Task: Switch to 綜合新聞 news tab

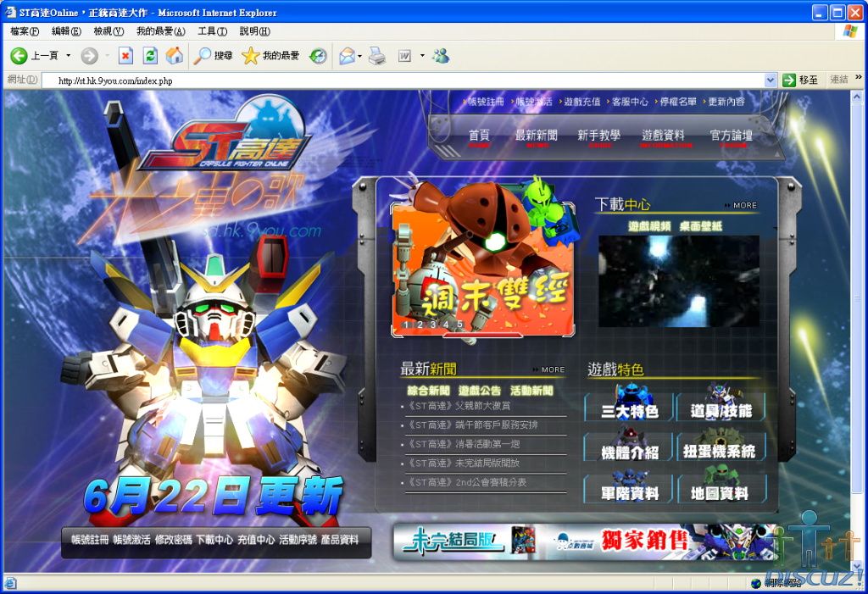Action: (x=428, y=391)
